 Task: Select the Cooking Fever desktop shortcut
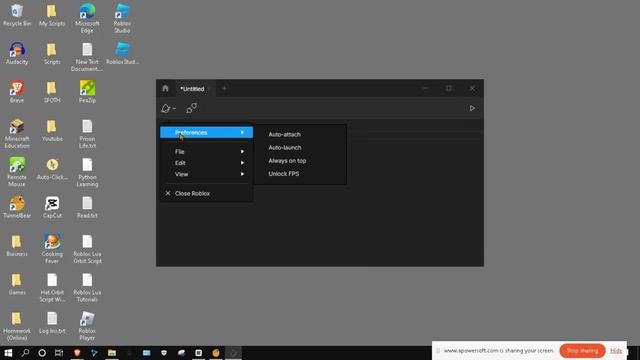pyautogui.click(x=52, y=248)
